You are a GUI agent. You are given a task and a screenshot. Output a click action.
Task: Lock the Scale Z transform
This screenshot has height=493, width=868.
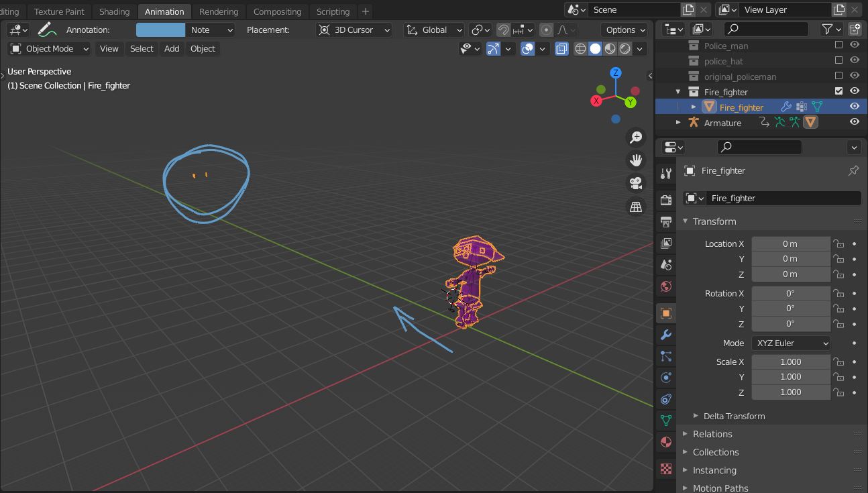click(838, 392)
